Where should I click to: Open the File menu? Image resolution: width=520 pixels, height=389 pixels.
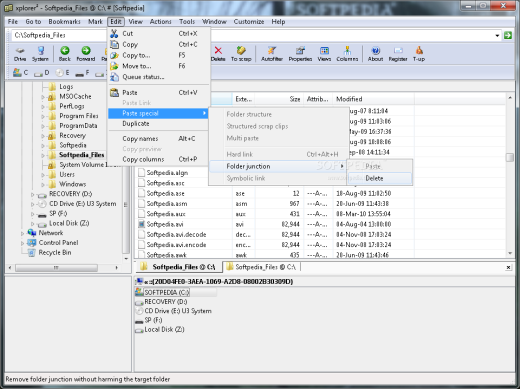click(13, 22)
